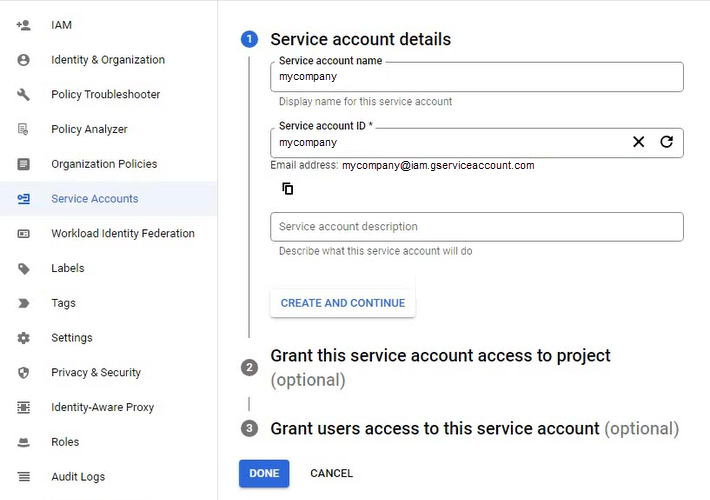Click the Policy Troubleshooter wrench icon

24,95
